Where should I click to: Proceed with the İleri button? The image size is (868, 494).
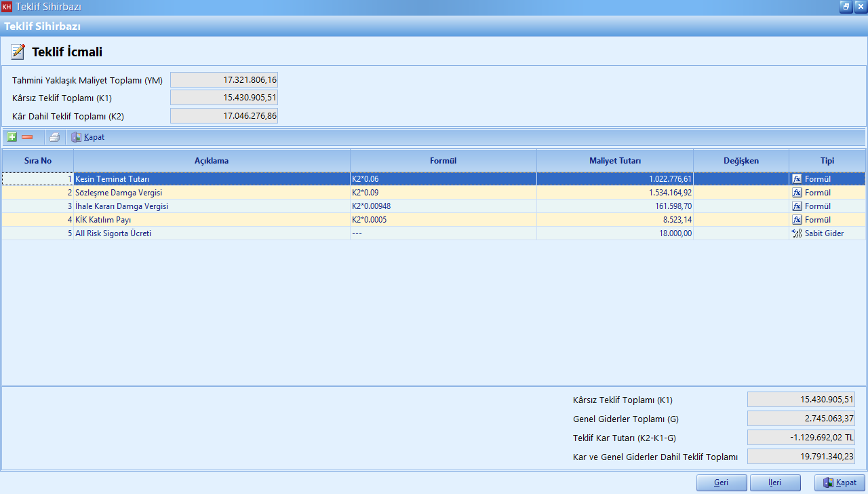click(774, 482)
